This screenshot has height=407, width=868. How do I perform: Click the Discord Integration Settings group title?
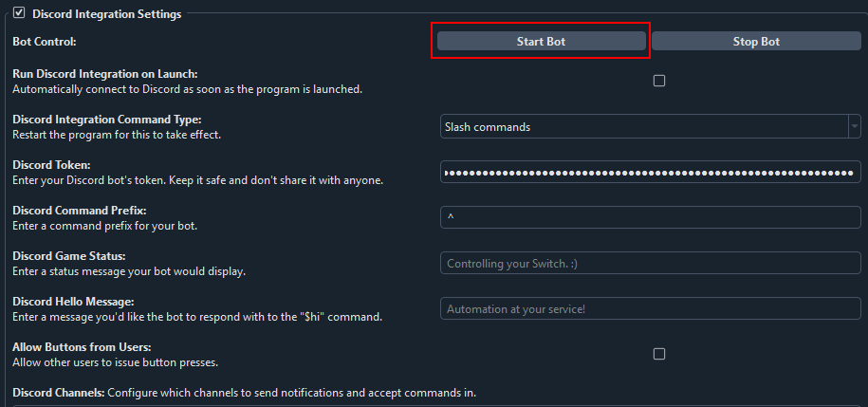click(106, 14)
